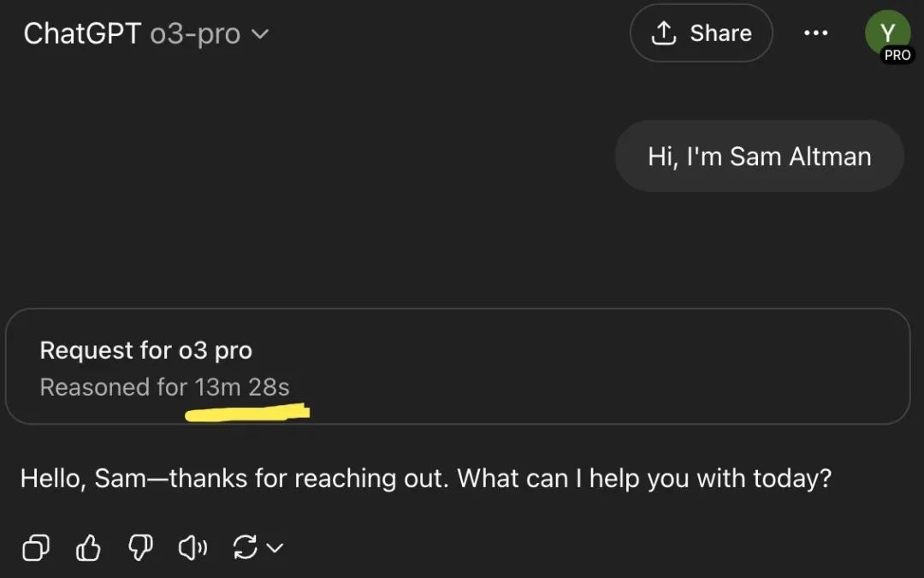Give the reply a thumbs up
Viewport: 924px width, 578px height.
pos(88,547)
